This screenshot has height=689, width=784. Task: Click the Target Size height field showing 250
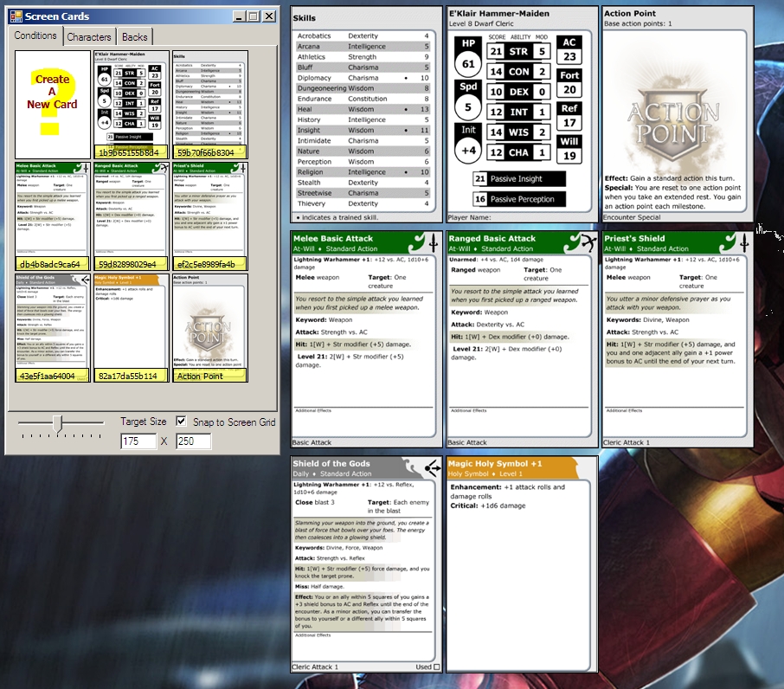coord(193,441)
